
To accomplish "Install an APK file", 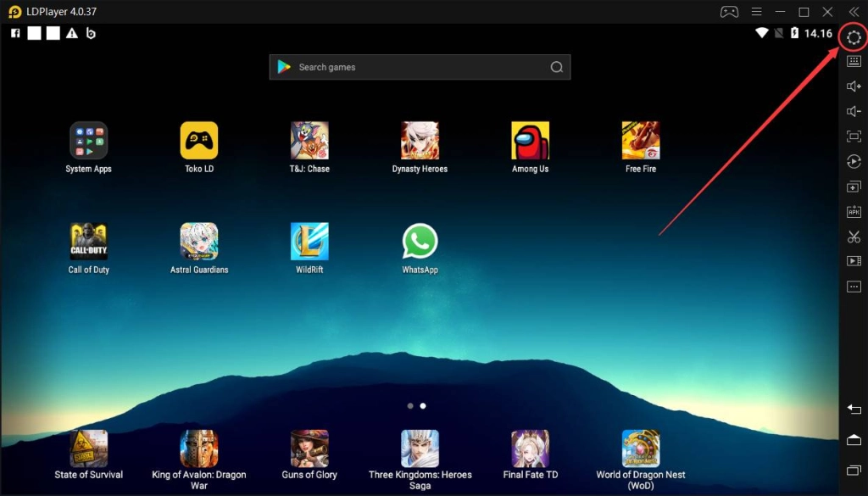I will [854, 211].
